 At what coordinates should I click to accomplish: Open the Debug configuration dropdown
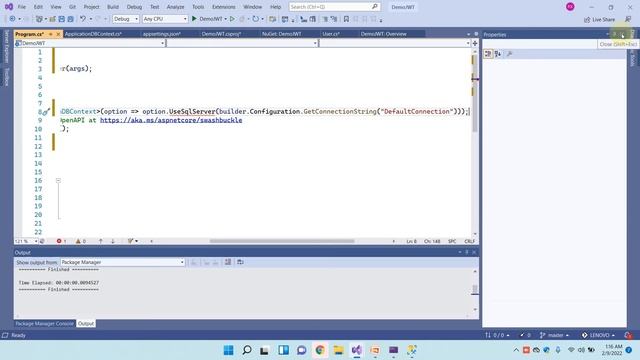(126, 19)
